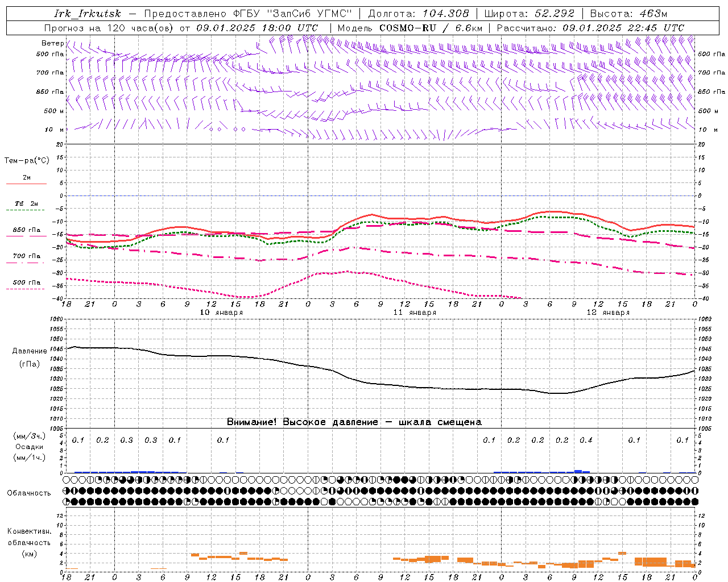Click the 11 января date label
Screen dimensions: 728x582
415,313
